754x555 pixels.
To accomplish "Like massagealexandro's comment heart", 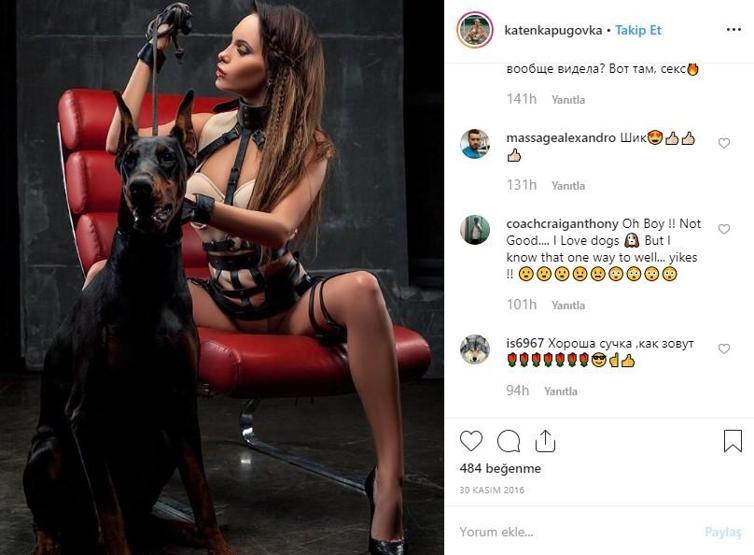I will (724, 143).
